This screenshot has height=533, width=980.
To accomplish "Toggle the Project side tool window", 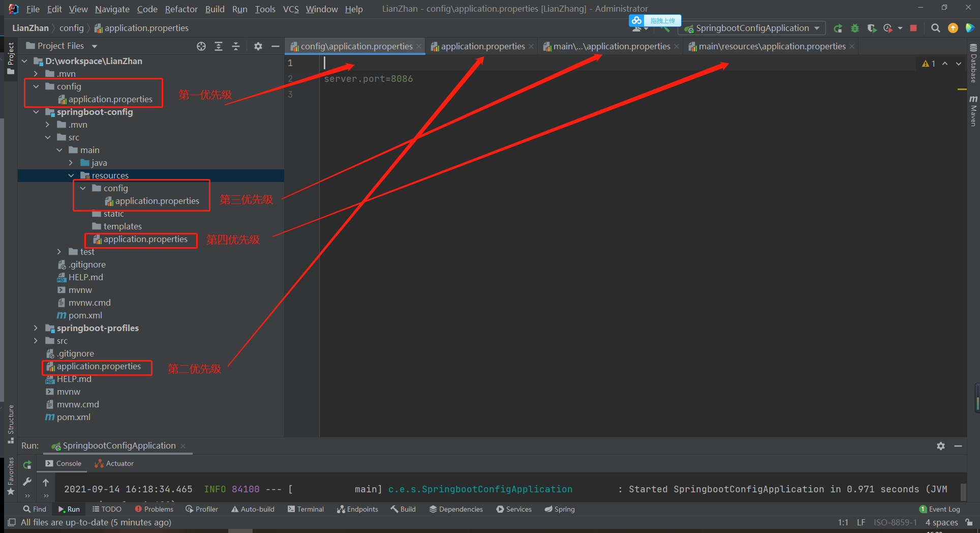I will pyautogui.click(x=11, y=58).
